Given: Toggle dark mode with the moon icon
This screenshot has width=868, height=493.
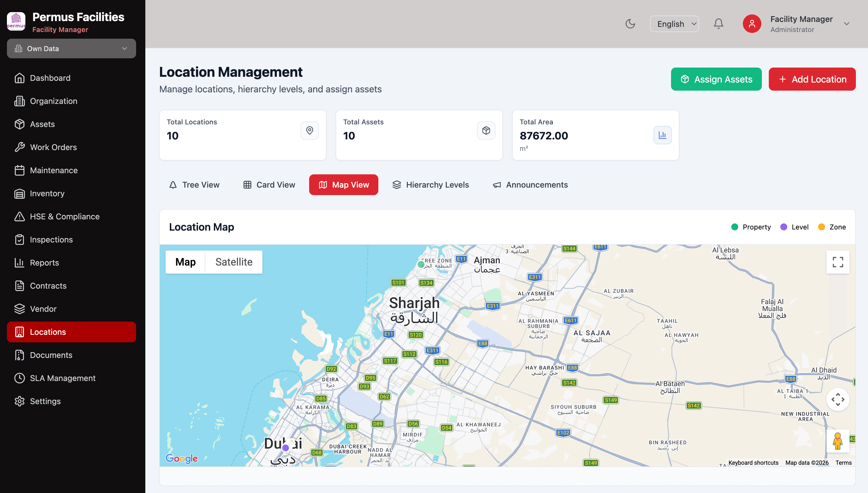Looking at the screenshot, I should (631, 23).
